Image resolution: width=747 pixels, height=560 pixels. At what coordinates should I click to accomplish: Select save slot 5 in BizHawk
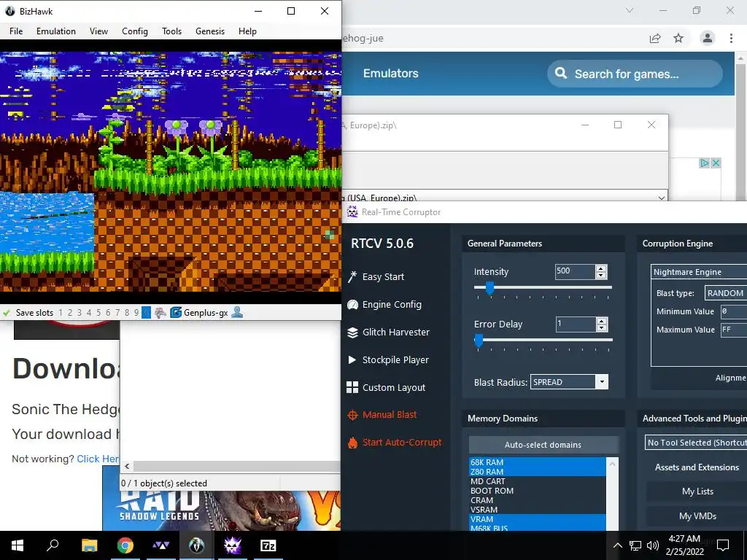[x=98, y=313]
